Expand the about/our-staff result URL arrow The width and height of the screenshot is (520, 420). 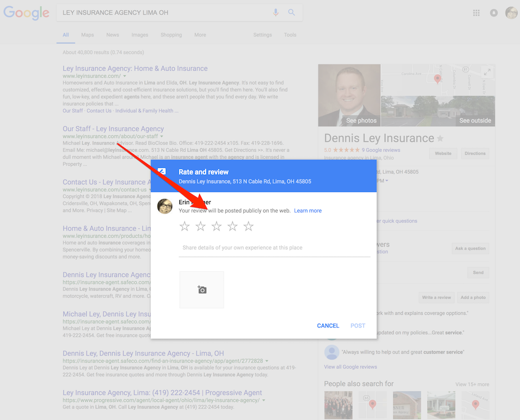click(x=162, y=136)
